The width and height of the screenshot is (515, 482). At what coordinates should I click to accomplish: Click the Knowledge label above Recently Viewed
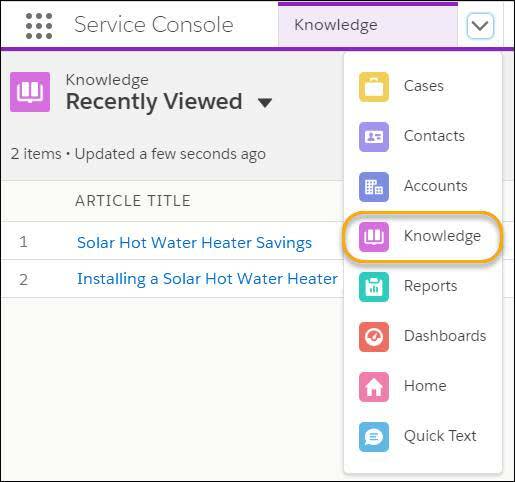coord(107,80)
